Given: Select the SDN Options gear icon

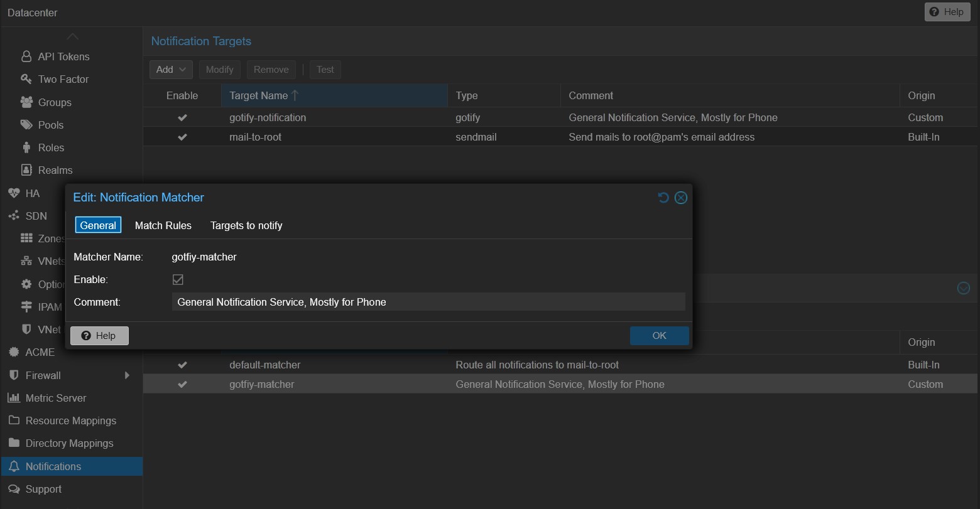Looking at the screenshot, I should [x=26, y=284].
